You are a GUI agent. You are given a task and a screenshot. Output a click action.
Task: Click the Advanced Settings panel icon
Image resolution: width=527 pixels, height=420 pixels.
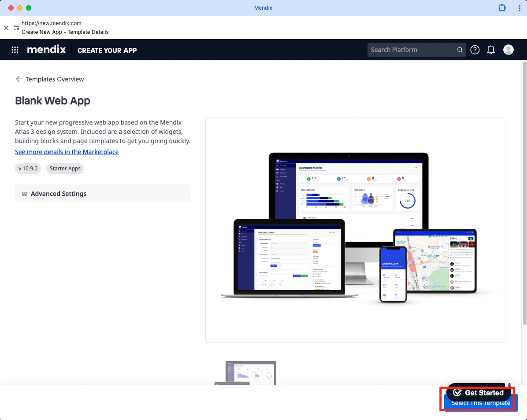pos(25,194)
